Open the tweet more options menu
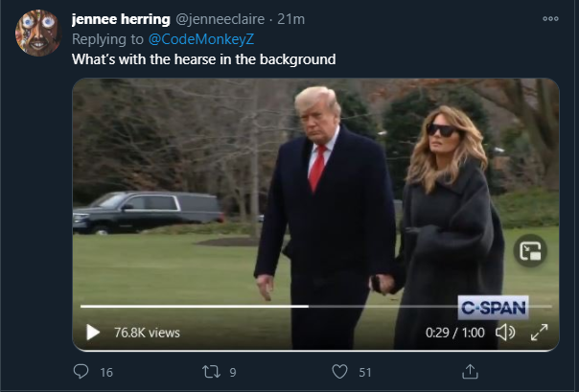579x392 pixels. coord(549,18)
